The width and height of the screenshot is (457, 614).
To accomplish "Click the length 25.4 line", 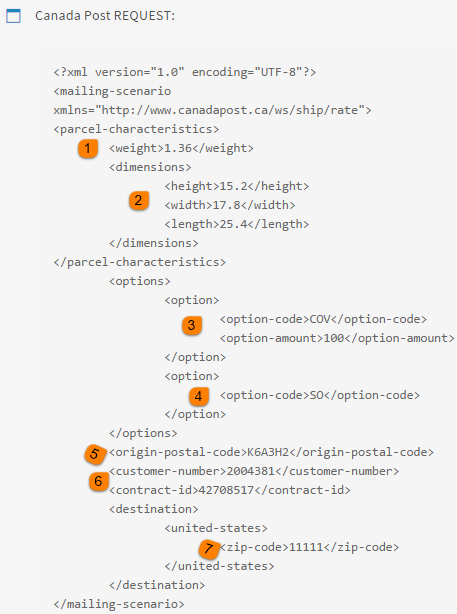I will [237, 224].
